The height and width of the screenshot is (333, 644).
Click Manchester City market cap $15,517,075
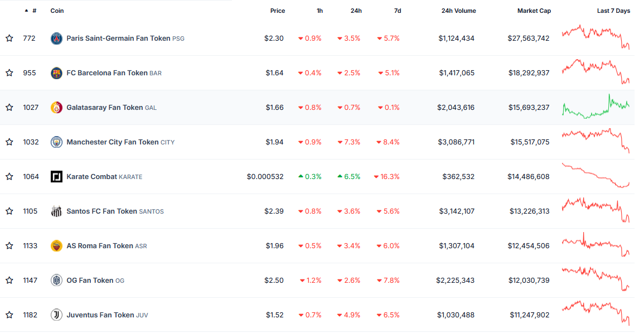530,142
